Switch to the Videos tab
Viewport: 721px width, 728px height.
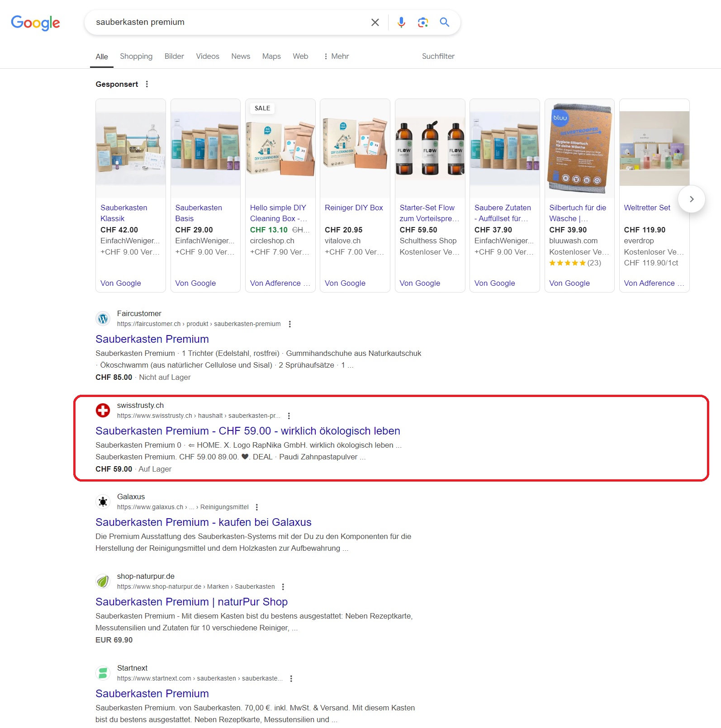click(x=208, y=56)
